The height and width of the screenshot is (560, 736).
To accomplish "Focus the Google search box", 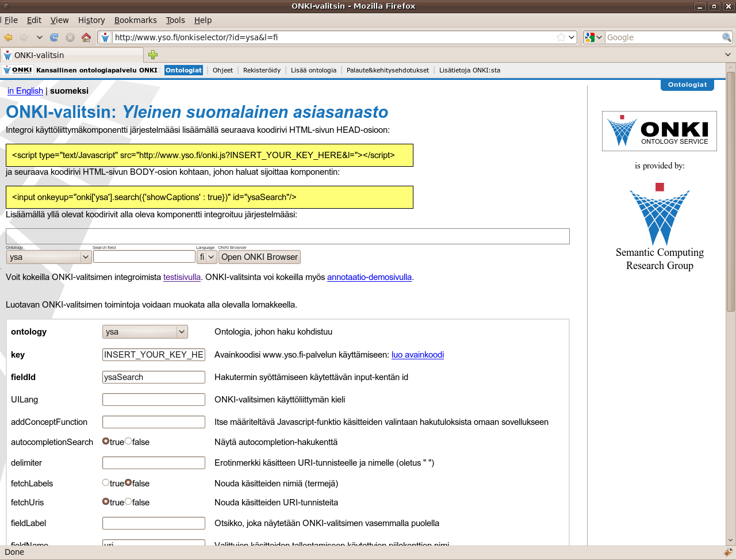I will (x=664, y=37).
